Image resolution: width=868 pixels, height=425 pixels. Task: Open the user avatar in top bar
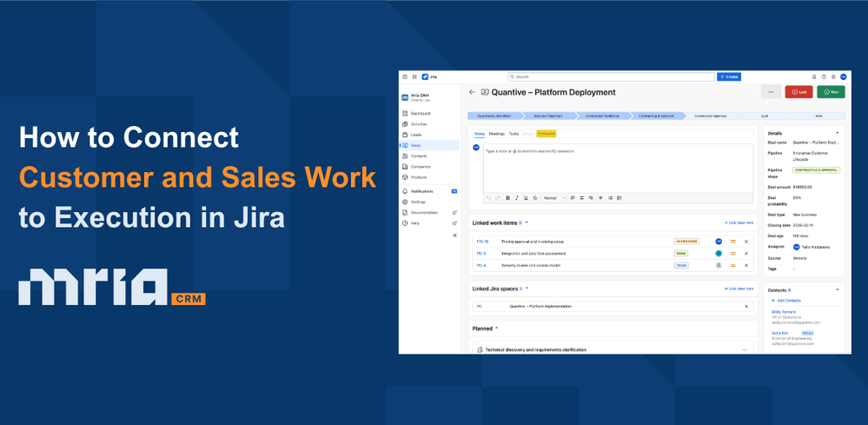coord(843,77)
